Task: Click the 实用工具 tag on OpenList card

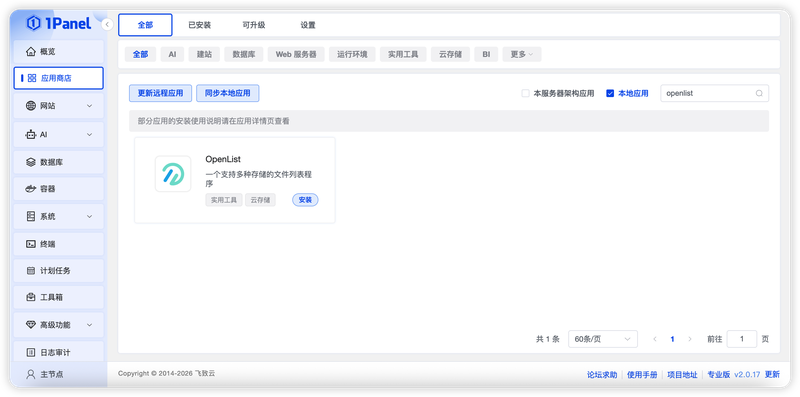Action: tap(224, 200)
